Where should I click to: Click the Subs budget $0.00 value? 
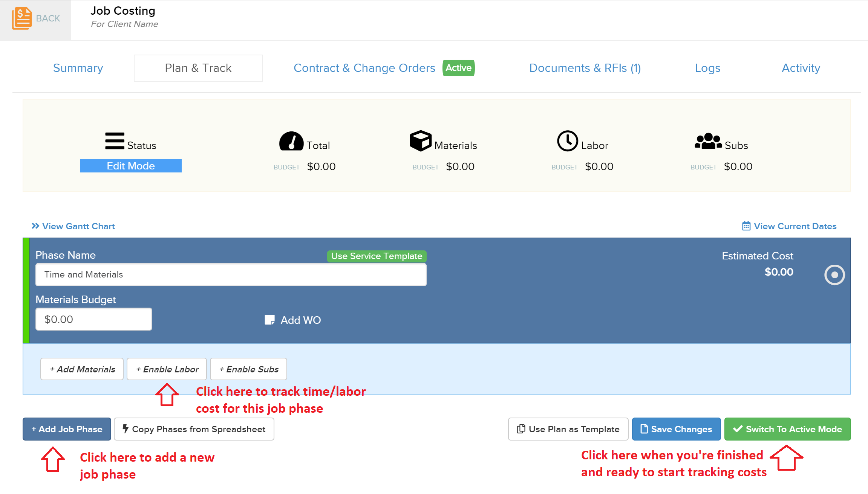click(x=738, y=166)
